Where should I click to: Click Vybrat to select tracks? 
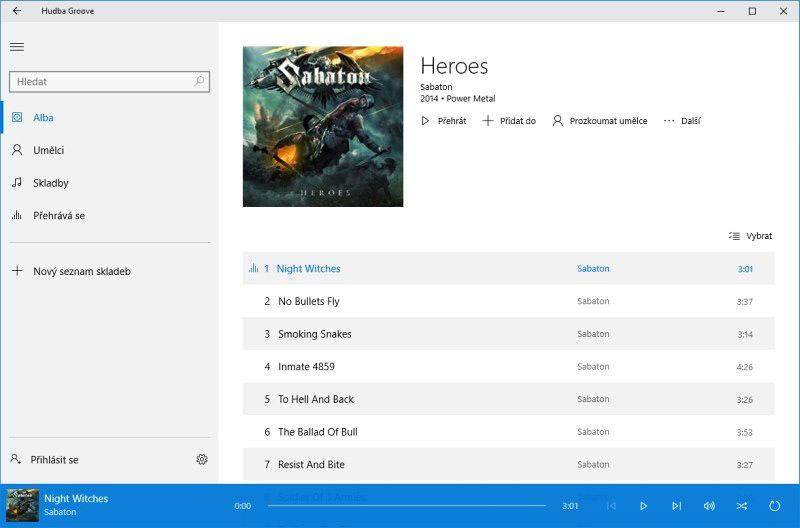pos(751,236)
